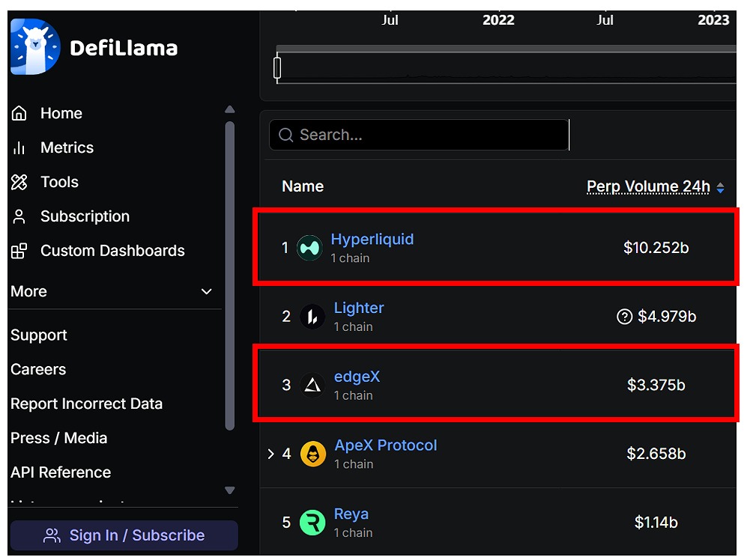This screenshot has width=747, height=560.
Task: Click the Reya protocol logo icon
Action: pos(313,523)
